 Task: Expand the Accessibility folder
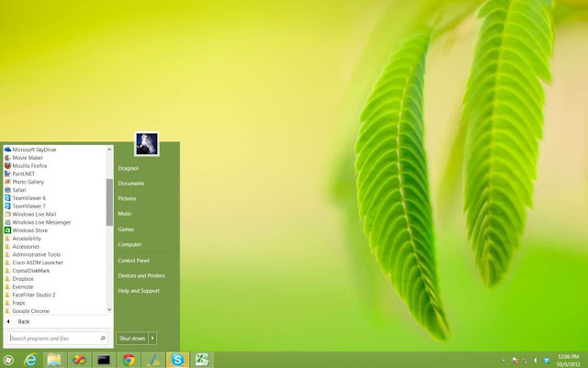[23, 239]
